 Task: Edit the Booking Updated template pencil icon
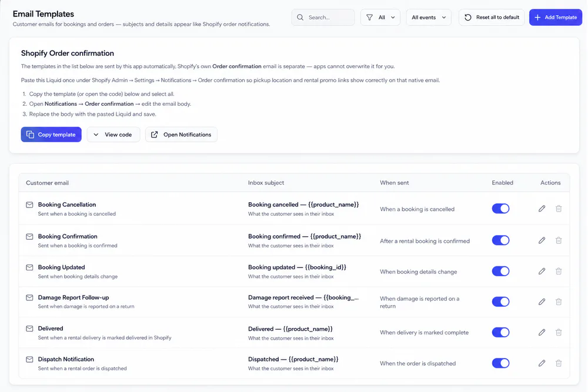click(x=542, y=271)
